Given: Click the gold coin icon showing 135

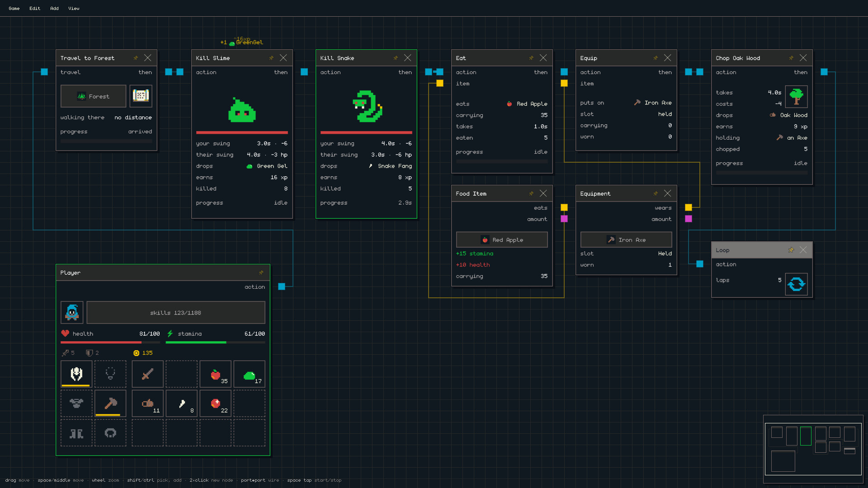Looking at the screenshot, I should [x=136, y=353].
